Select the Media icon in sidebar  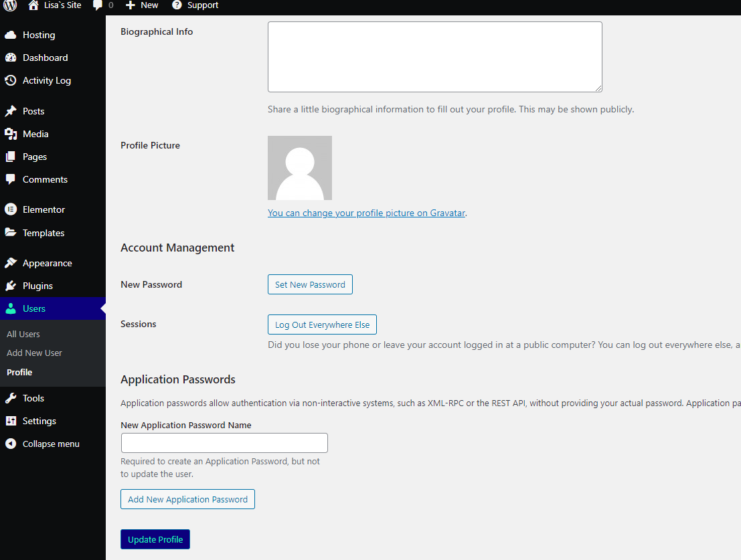11,134
